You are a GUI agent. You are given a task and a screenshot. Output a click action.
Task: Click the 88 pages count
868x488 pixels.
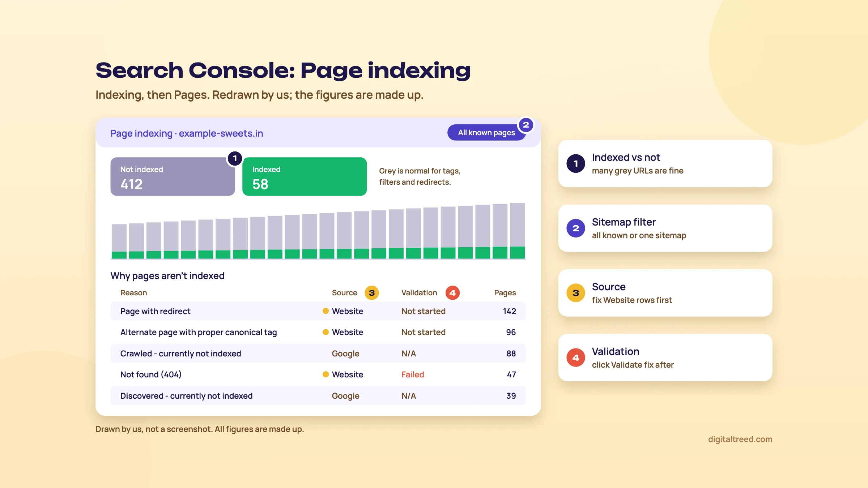511,354
